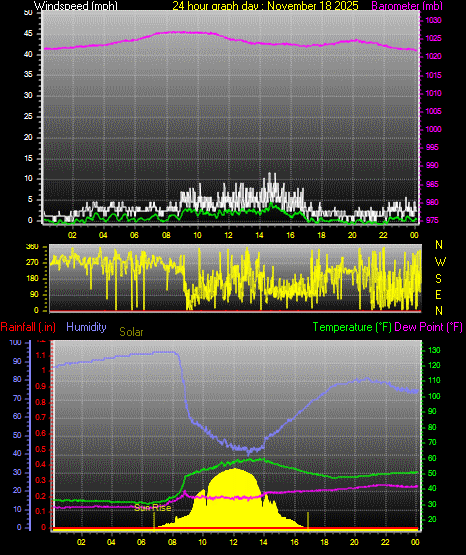
Task: Select the 0.1 rainfall axis label
Action: click(x=41, y=511)
